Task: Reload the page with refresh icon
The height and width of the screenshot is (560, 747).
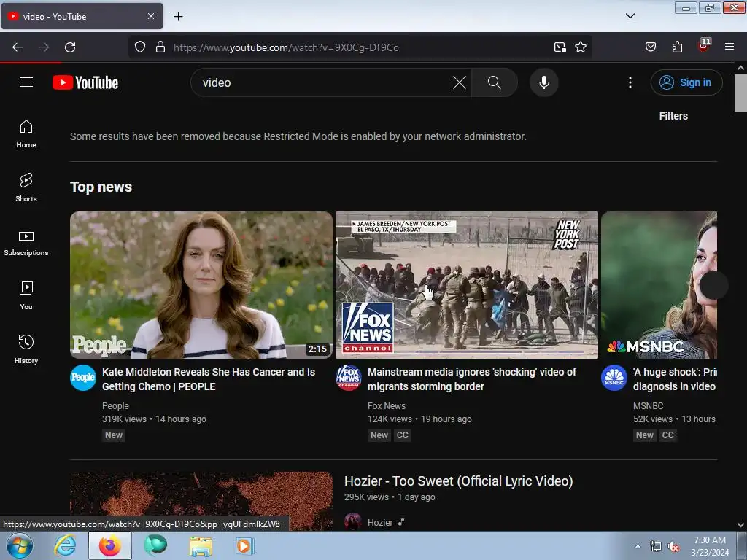Action: 70,47
